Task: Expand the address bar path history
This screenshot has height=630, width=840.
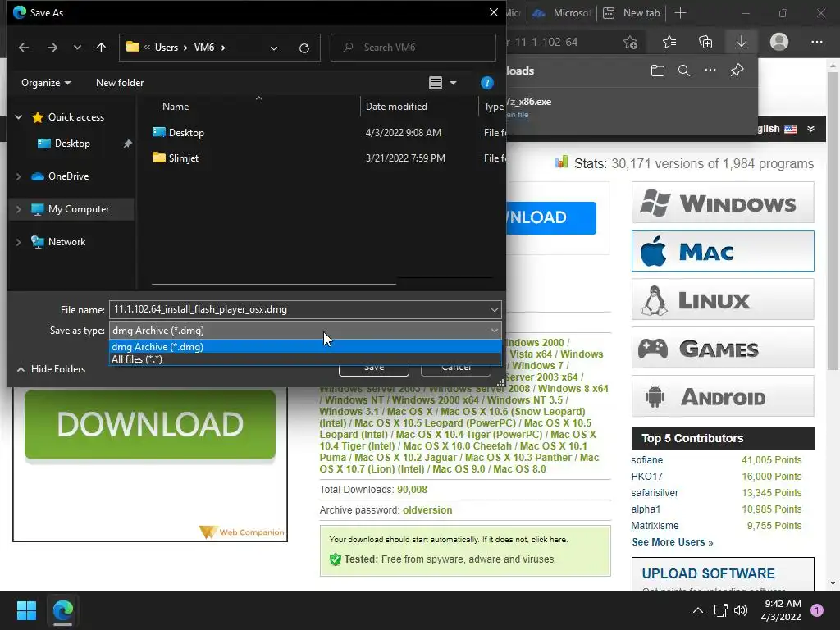Action: click(x=274, y=48)
